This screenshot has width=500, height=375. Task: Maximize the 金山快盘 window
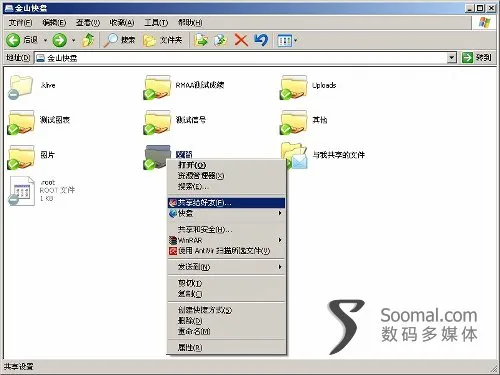pos(480,8)
